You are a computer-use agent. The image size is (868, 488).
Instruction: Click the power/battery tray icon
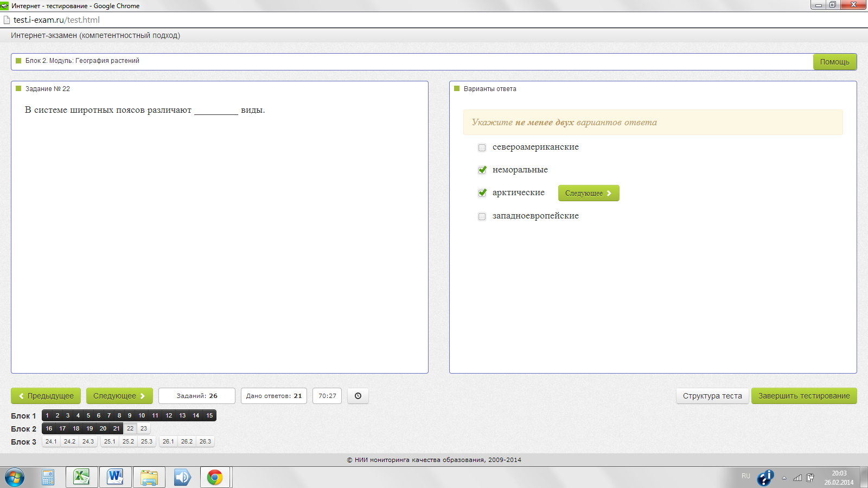pos(810,478)
